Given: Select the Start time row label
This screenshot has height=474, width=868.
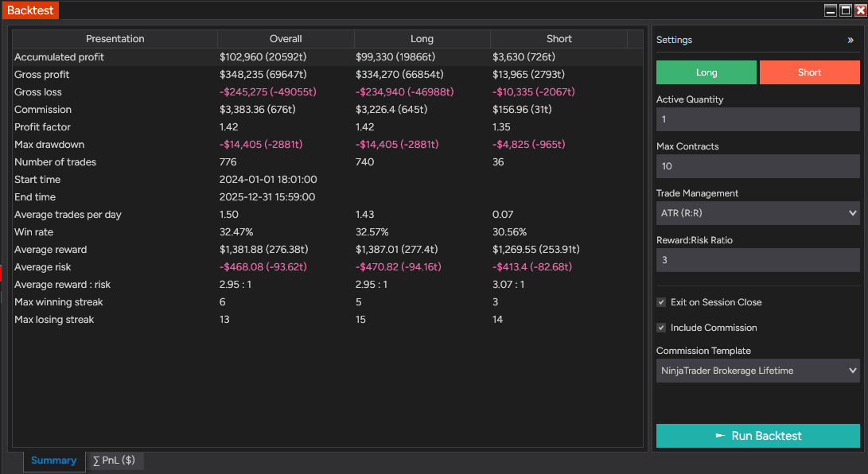Looking at the screenshot, I should (37, 180).
